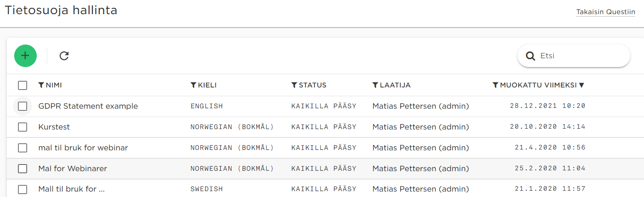Viewport: 644px width, 197px height.
Task: Sort by the KIELI column header
Action: [207, 85]
